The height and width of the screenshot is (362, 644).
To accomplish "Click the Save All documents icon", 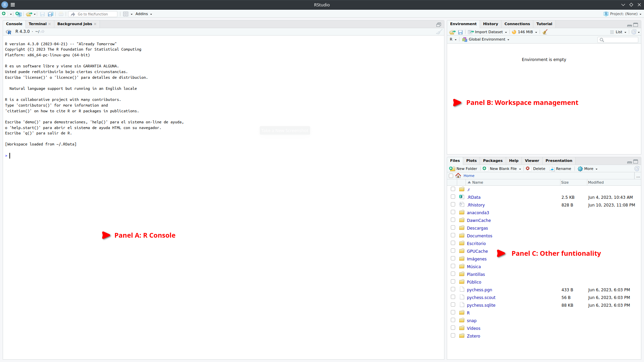I will pyautogui.click(x=51, y=14).
